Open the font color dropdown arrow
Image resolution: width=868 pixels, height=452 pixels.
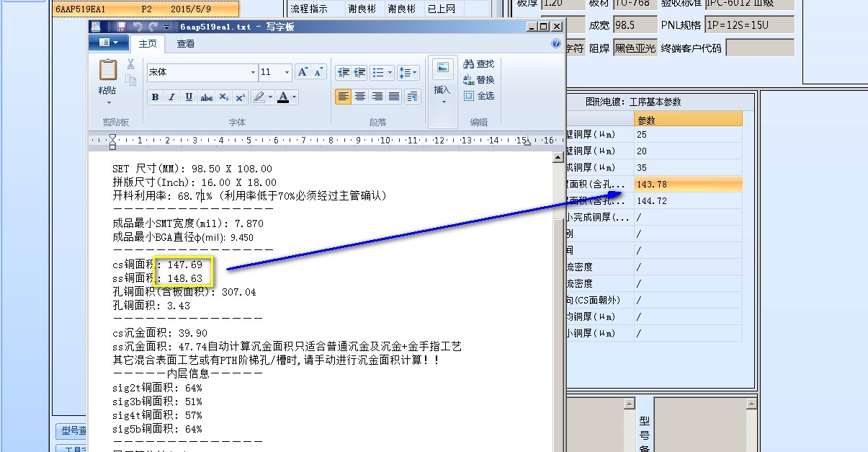[x=295, y=97]
